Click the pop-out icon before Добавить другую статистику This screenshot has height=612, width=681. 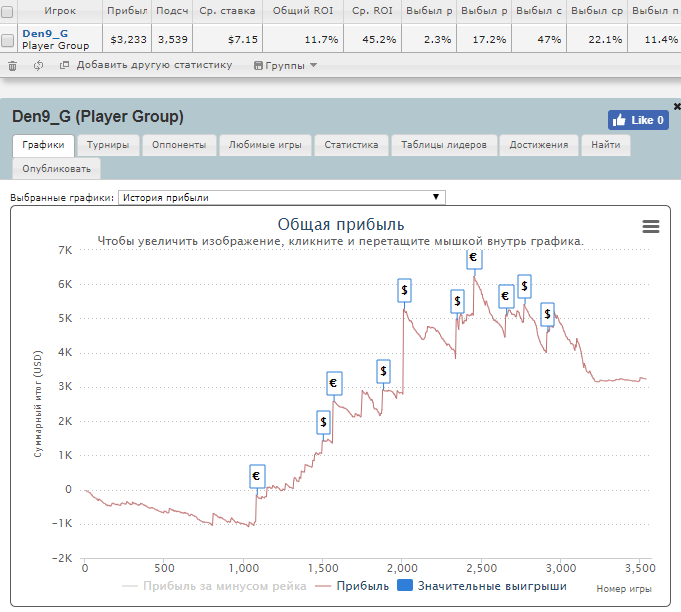tap(64, 65)
